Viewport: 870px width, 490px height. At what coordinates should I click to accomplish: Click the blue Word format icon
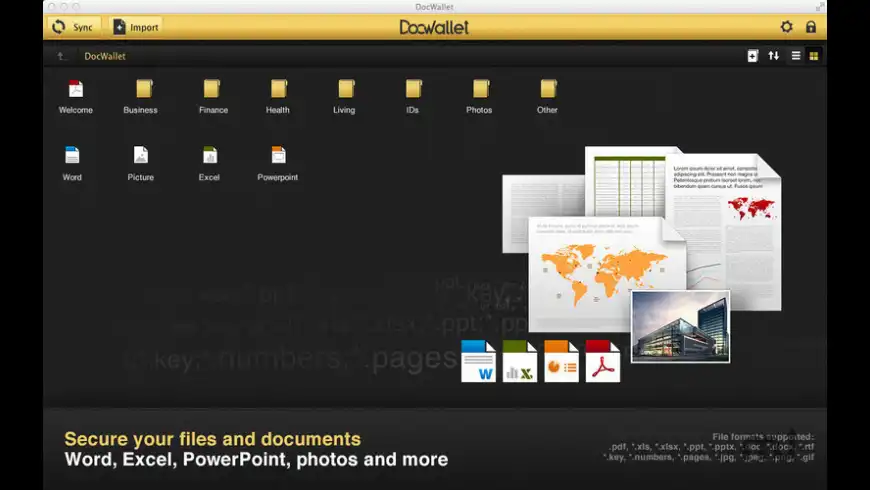coord(478,361)
